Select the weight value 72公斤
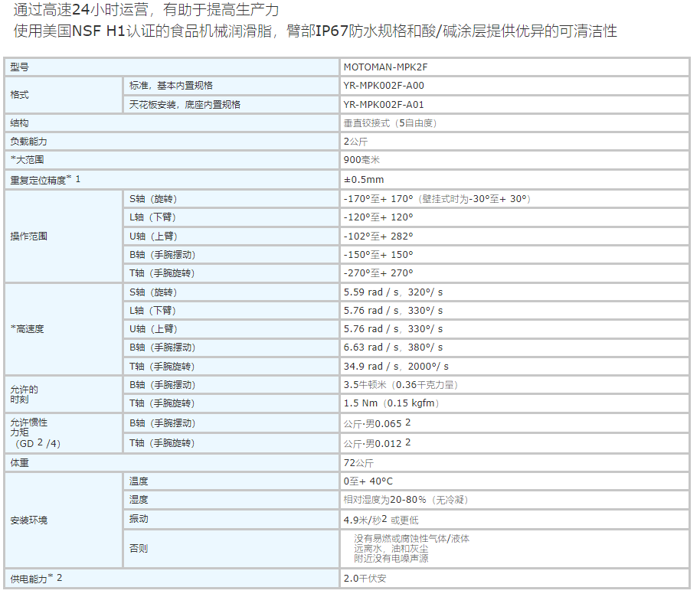700x597 pixels. pyautogui.click(x=358, y=463)
